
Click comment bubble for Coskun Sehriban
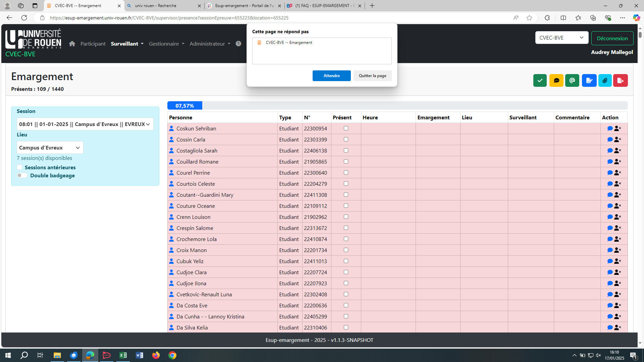pyautogui.click(x=610, y=128)
